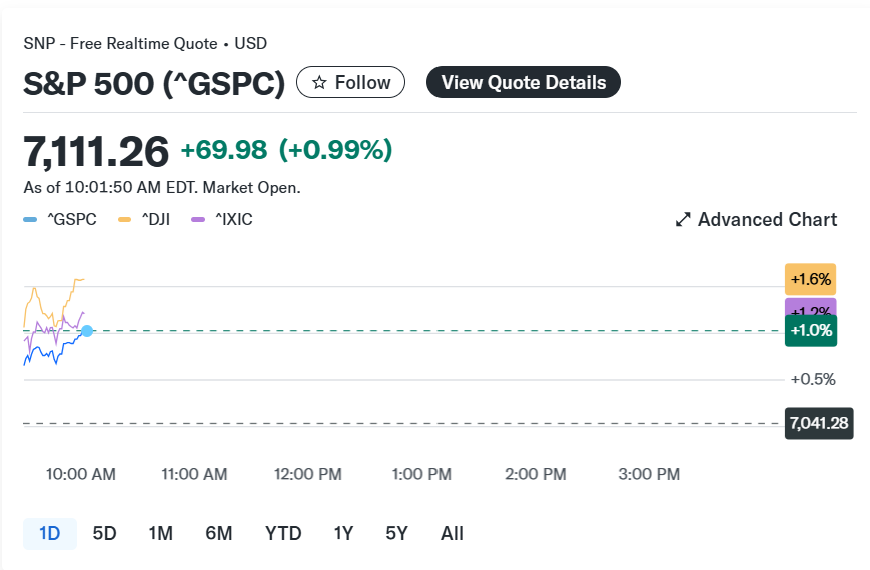
Task: Open the Advanced Chart link
Action: click(x=767, y=220)
